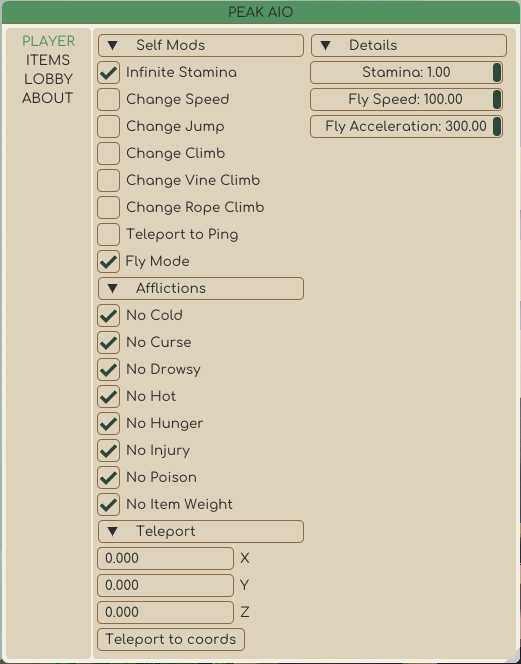Viewport: 521px width, 664px height.
Task: Disable the Infinite Stamina checkbox
Action: click(x=108, y=72)
